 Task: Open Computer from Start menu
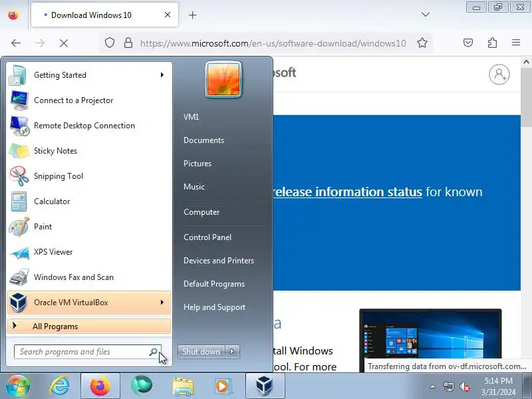(201, 212)
